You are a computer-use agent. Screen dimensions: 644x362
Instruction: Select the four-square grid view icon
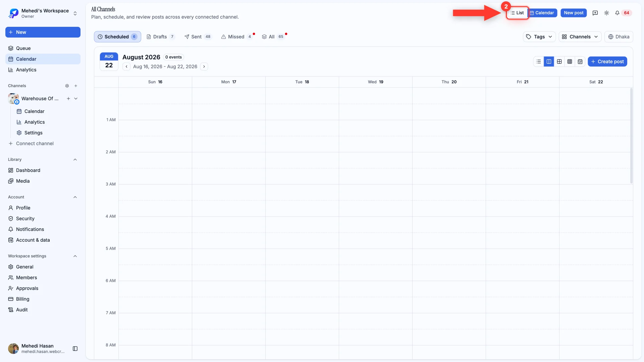click(x=559, y=62)
